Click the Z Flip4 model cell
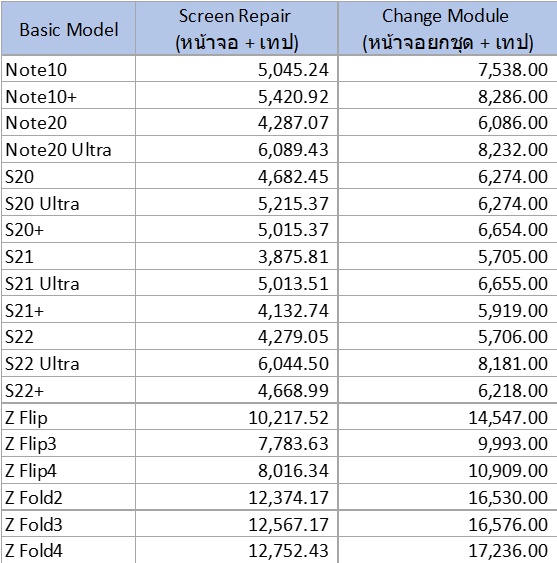Viewport: 557px width, 563px height. click(x=69, y=470)
